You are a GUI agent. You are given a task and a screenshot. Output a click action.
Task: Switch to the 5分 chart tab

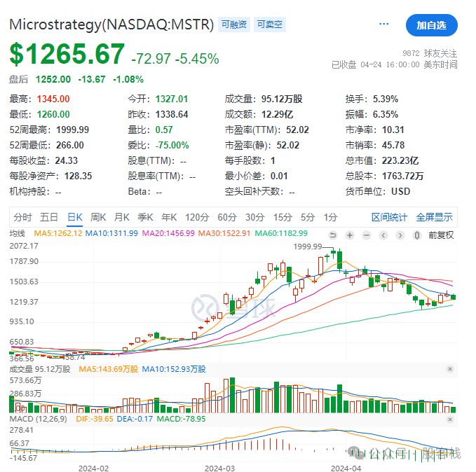308,217
